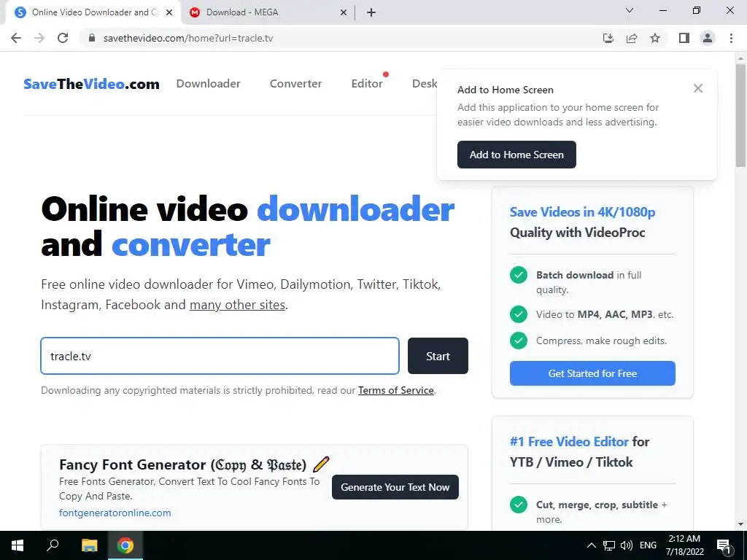
Task: Install app icon in address bar
Action: click(608, 38)
